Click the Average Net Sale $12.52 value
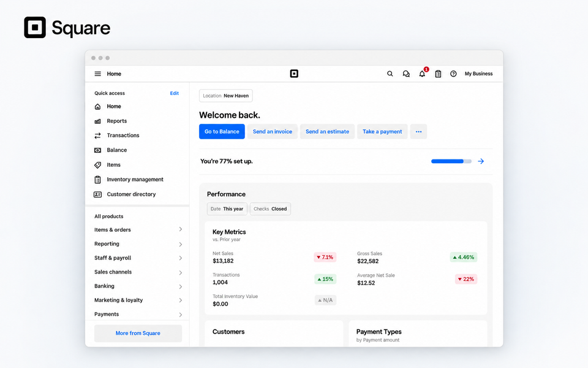 (x=366, y=283)
